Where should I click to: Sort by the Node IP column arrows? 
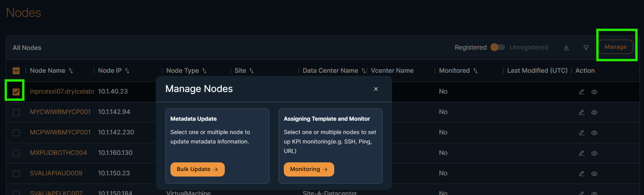point(127,71)
